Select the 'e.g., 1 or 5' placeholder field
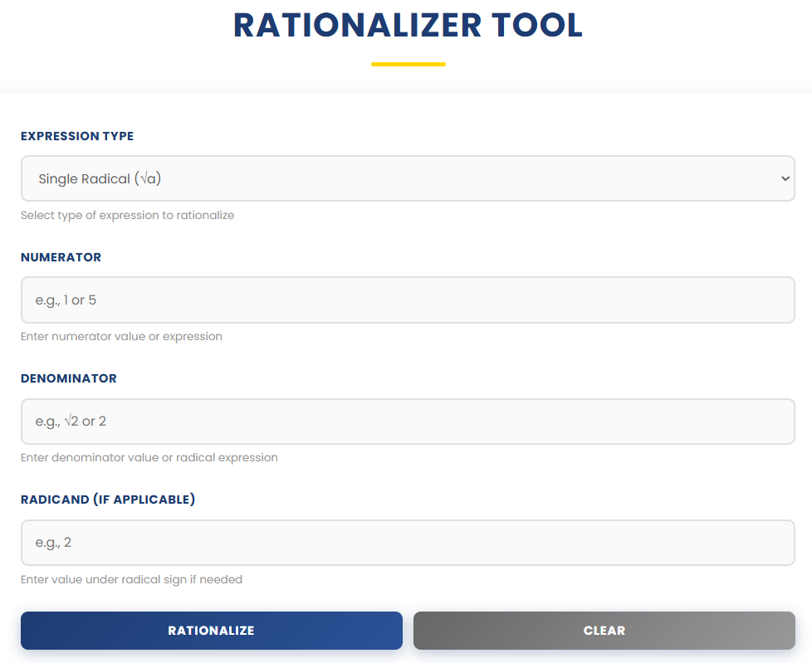The image size is (812, 663). (x=407, y=300)
